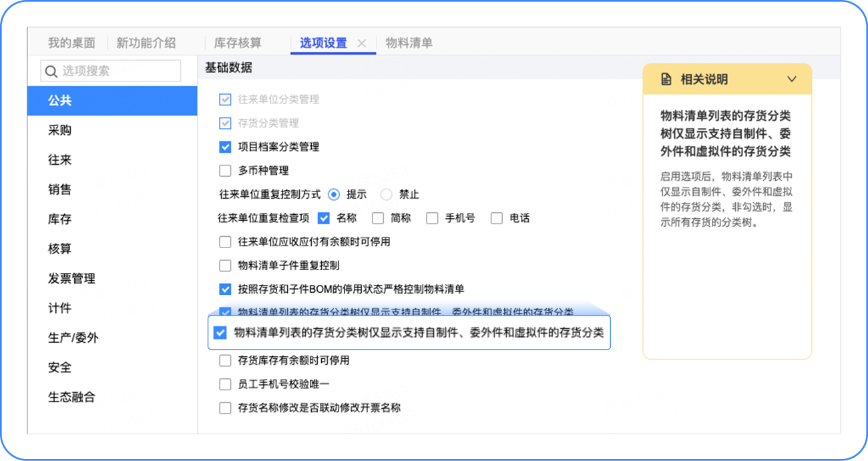Toggle 存货分类管理 checkbox
Image resolution: width=868 pixels, height=461 pixels.
click(225, 123)
